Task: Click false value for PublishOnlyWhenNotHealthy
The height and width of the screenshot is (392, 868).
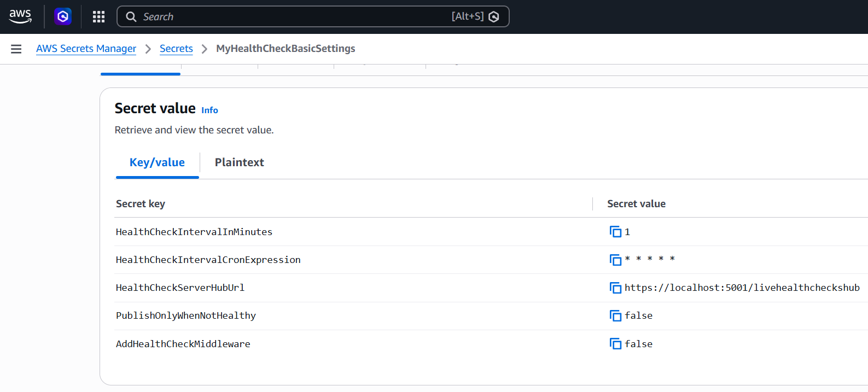Action: (639, 315)
